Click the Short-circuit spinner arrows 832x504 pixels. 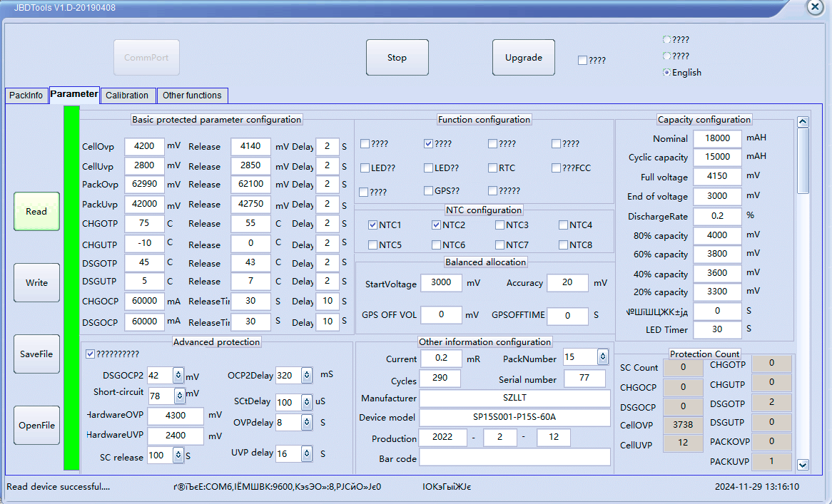179,396
